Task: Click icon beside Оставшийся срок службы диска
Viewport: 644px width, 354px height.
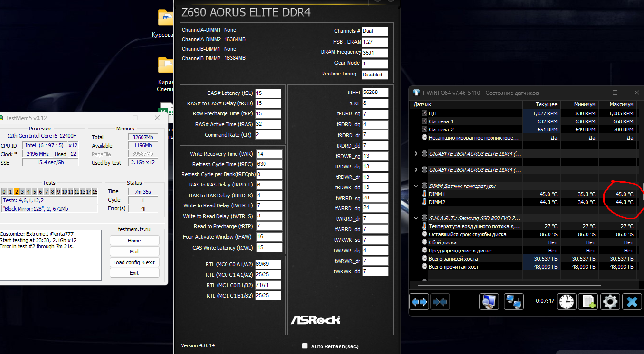Action: point(425,234)
